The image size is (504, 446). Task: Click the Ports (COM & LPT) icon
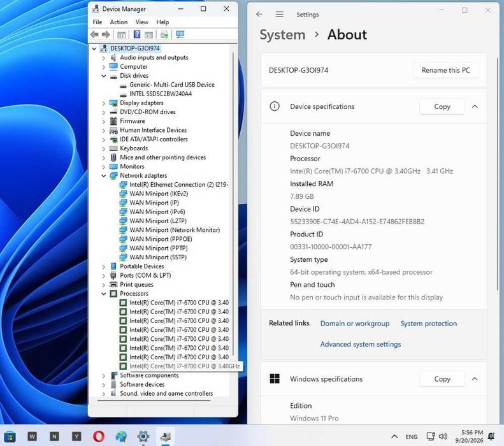point(113,275)
